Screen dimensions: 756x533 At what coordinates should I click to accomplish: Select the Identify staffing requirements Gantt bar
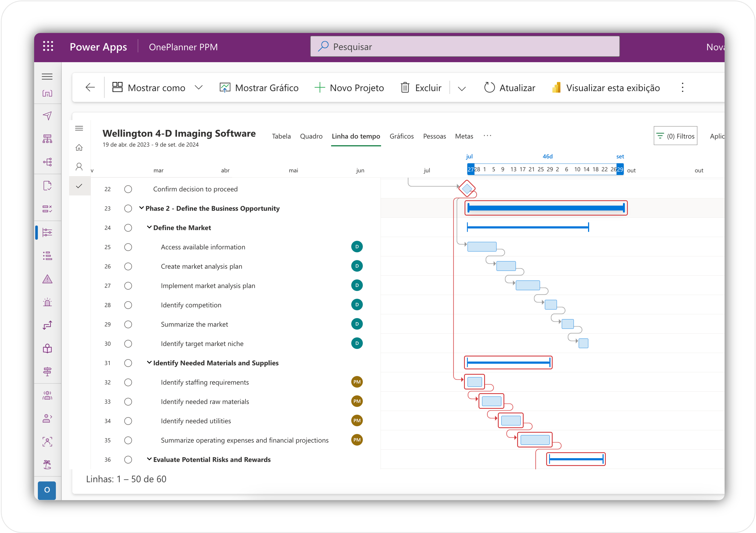[x=474, y=382]
